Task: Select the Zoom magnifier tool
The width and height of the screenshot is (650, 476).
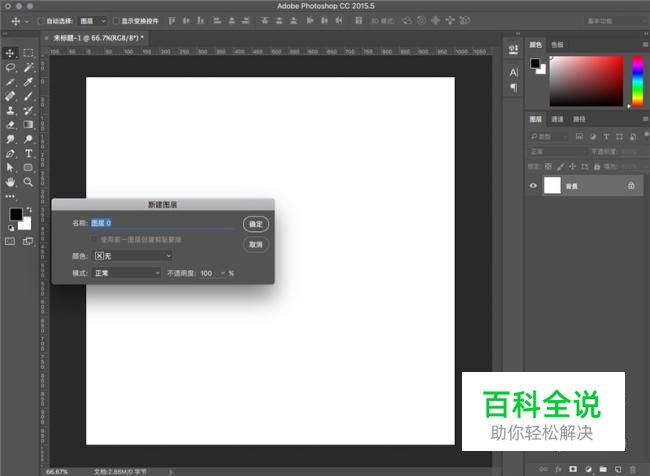Action: pos(28,183)
